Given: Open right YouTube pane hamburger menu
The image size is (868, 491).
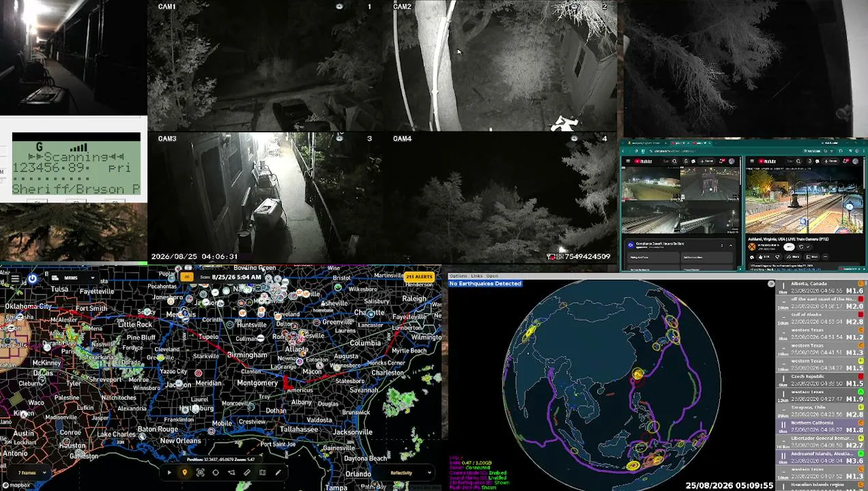Looking at the screenshot, I should coord(752,161).
